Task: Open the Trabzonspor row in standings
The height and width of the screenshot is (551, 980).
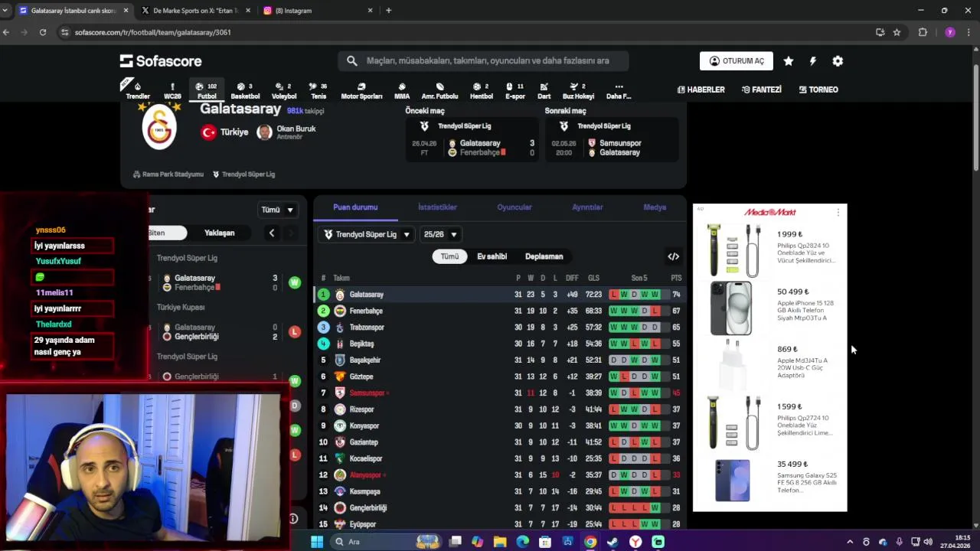Action: pos(500,328)
